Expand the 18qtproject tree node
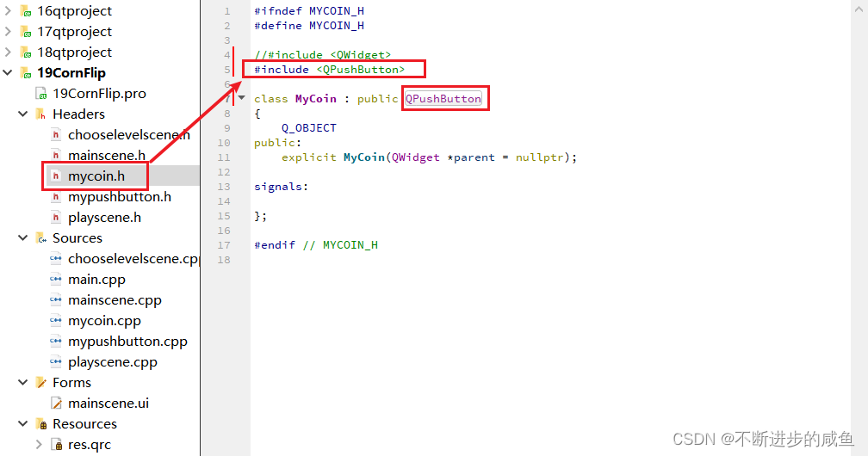The image size is (868, 456). (7, 52)
